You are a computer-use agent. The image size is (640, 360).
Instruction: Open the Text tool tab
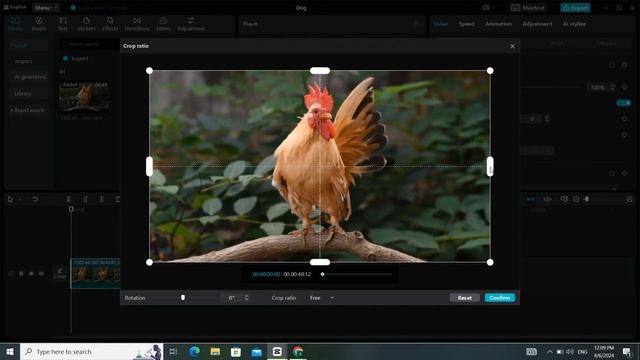[x=63, y=24]
